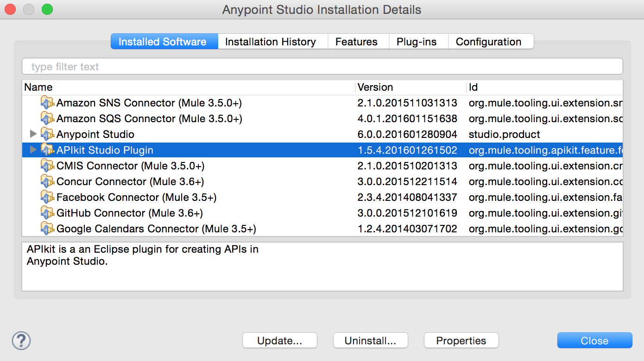The width and height of the screenshot is (644, 361).
Task: Expand the APIkit Studio Plugin entry
Action: pyautogui.click(x=32, y=150)
